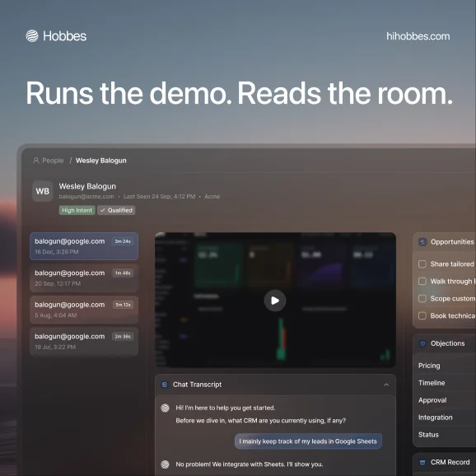Click the Acme company label
The height and width of the screenshot is (476, 476).
(x=212, y=196)
